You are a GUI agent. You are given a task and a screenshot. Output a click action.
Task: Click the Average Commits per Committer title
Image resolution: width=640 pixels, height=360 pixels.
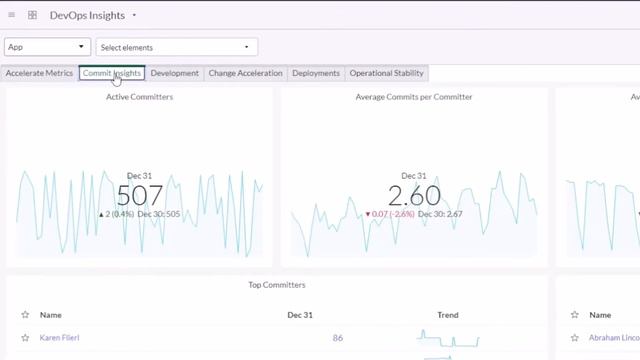(x=414, y=97)
